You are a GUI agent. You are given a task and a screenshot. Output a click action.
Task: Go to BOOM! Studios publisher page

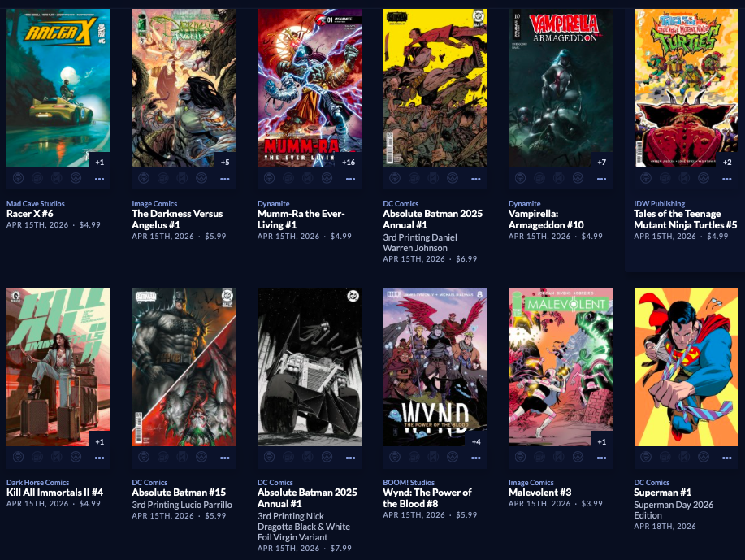[409, 483]
